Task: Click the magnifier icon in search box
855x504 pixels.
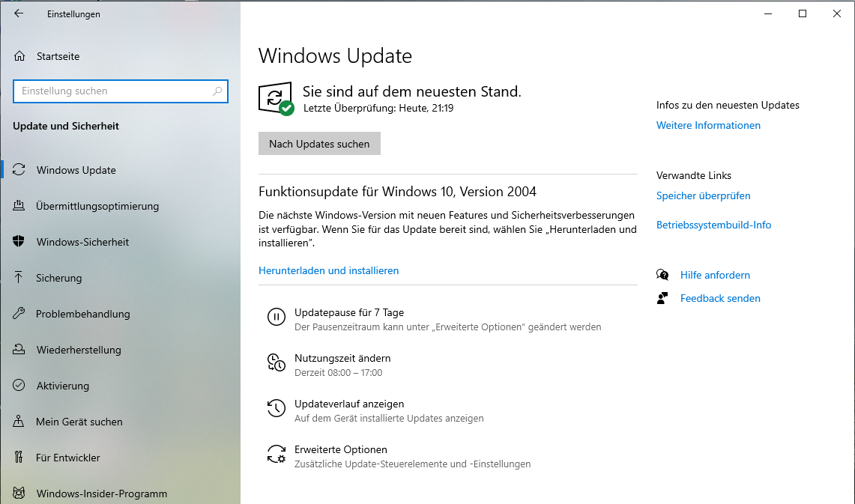Action: pos(217,91)
